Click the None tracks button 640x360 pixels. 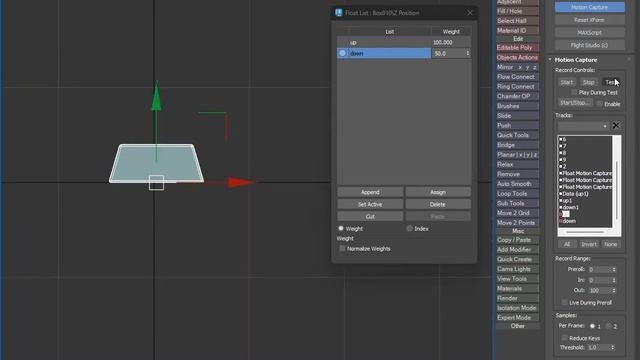[611, 244]
